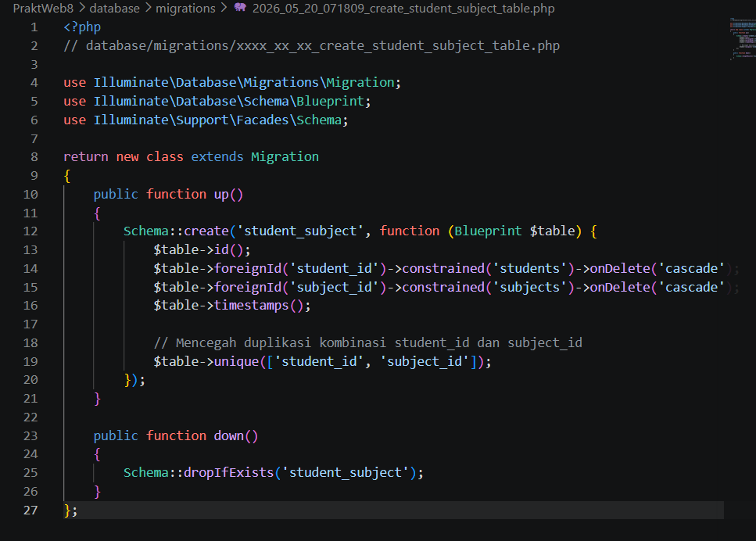Click the 'student_id' string on line 14
Screen dimensions: 756x541
[334, 269]
